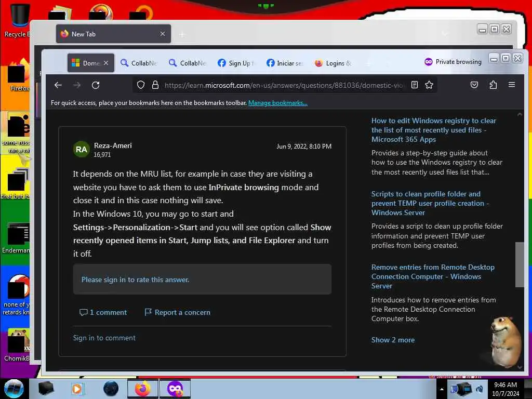Open the Windows Start orb
The height and width of the screenshot is (399, 532).
14,389
